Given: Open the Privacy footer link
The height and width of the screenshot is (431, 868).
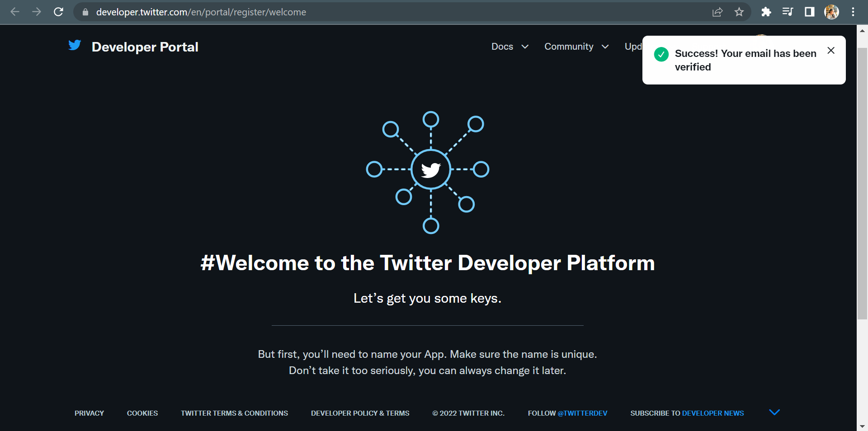Looking at the screenshot, I should [x=89, y=413].
